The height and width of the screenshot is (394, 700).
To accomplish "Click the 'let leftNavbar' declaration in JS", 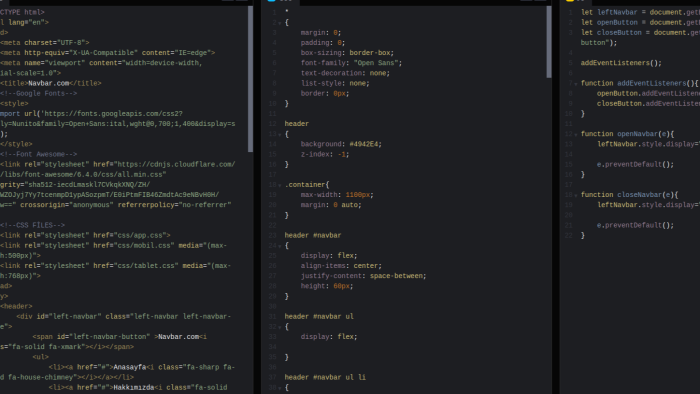I will [x=640, y=12].
